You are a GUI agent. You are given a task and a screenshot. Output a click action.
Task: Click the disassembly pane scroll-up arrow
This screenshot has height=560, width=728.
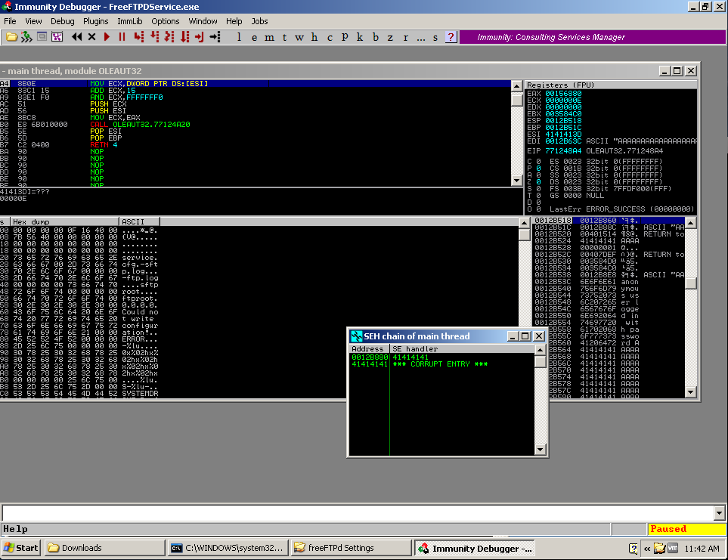click(x=517, y=86)
